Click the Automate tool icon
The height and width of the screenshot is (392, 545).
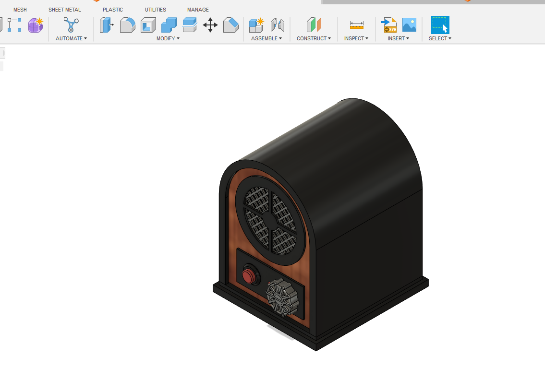(x=71, y=25)
